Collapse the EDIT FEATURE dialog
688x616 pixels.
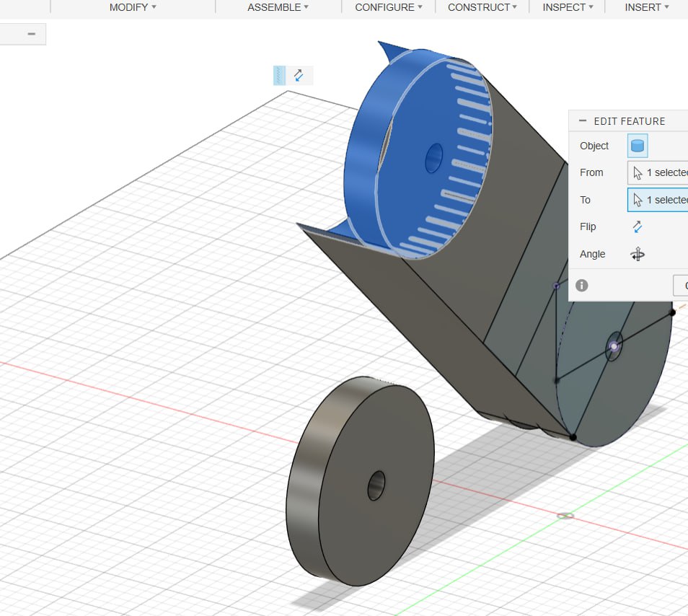pos(583,120)
